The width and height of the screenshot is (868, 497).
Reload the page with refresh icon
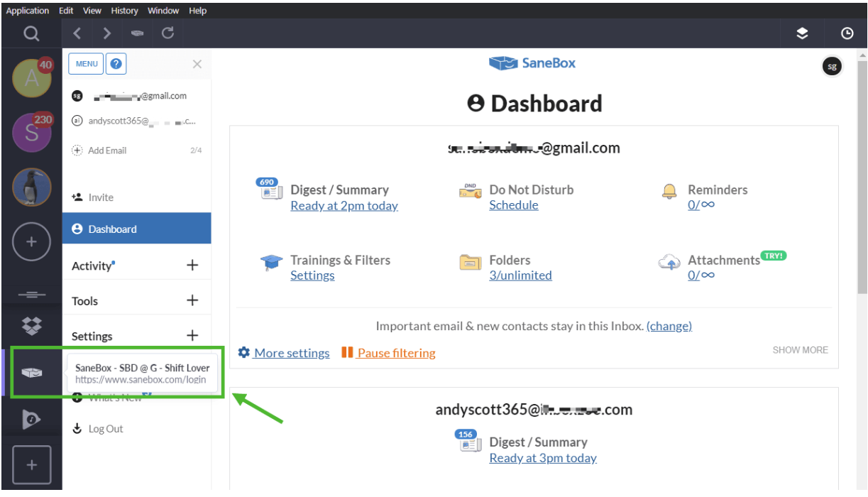168,33
